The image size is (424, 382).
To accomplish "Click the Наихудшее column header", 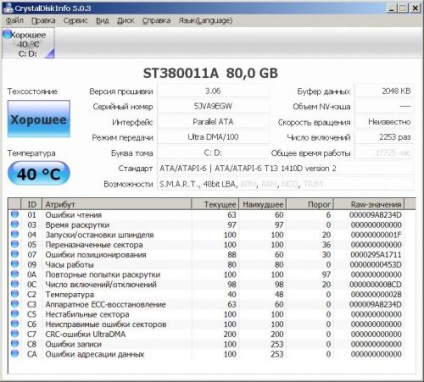I will click(262, 204).
